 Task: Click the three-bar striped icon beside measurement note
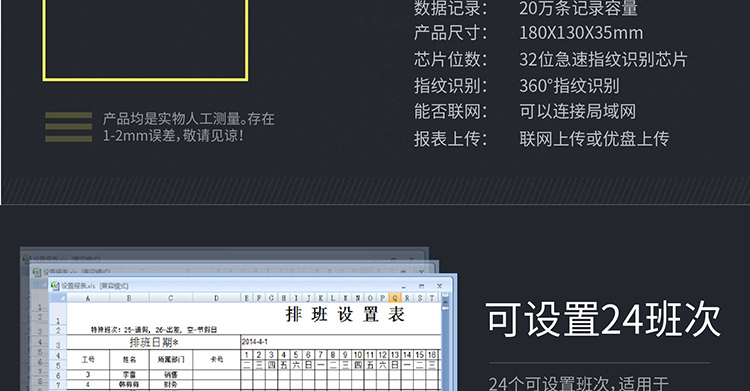tap(68, 127)
